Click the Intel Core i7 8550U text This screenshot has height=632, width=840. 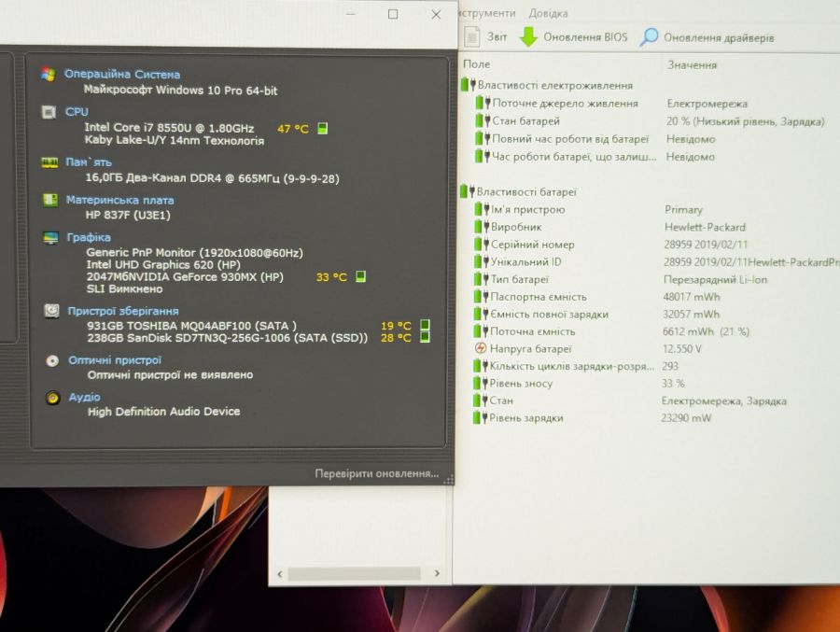tap(169, 128)
